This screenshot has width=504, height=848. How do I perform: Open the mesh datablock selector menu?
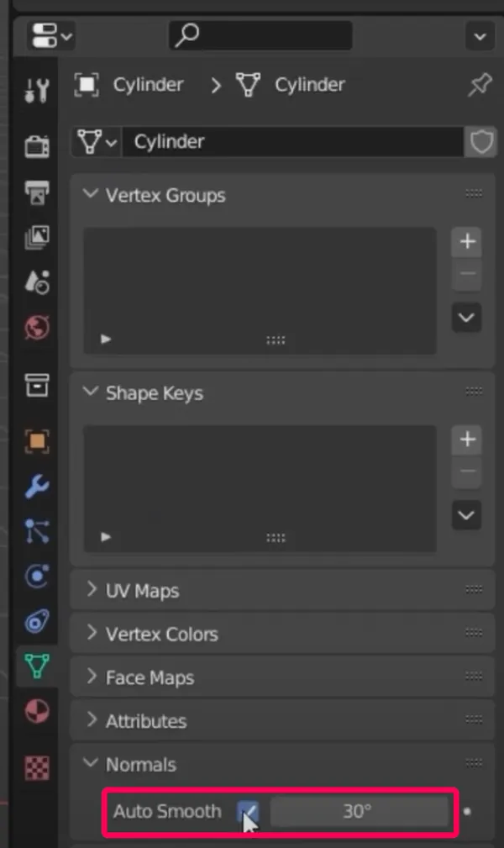(95, 141)
